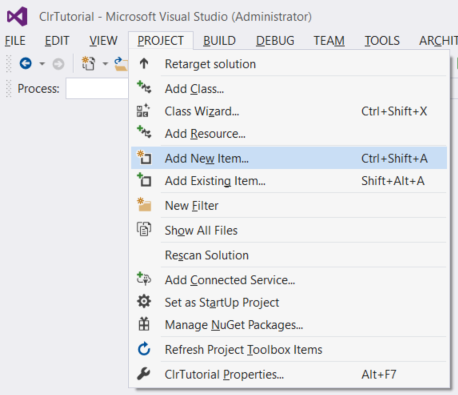Click the ClrTutorial Properties wrench icon
This screenshot has width=458, height=395.
(x=144, y=374)
